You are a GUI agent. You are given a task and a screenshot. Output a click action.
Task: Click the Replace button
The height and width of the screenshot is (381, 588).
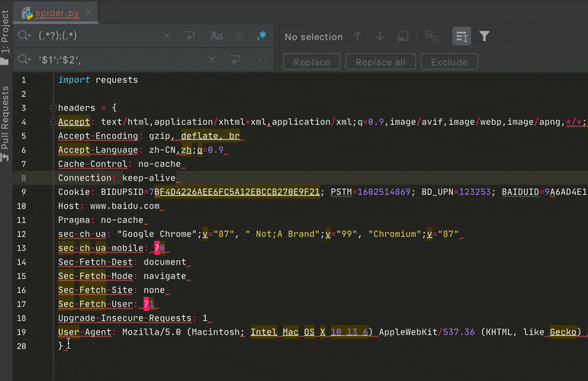pos(312,62)
